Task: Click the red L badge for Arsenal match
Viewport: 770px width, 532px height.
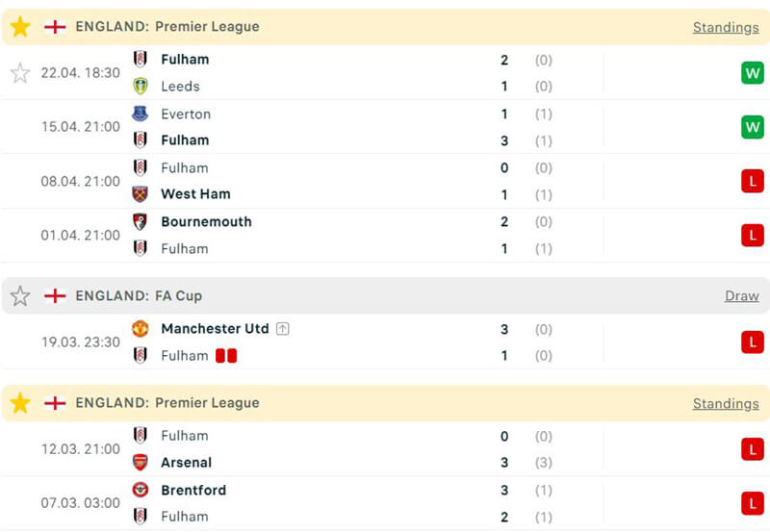Action: coord(752,449)
